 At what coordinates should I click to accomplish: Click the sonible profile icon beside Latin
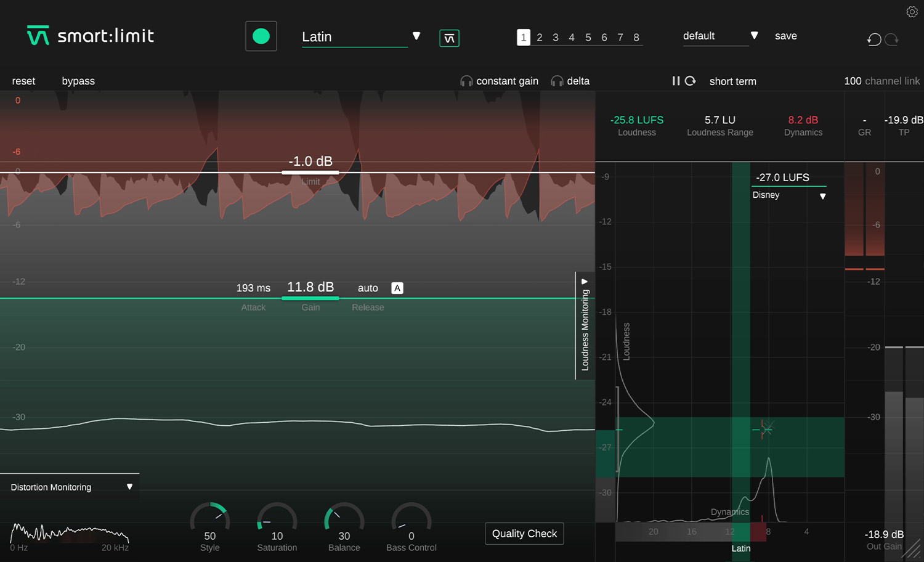click(x=449, y=38)
